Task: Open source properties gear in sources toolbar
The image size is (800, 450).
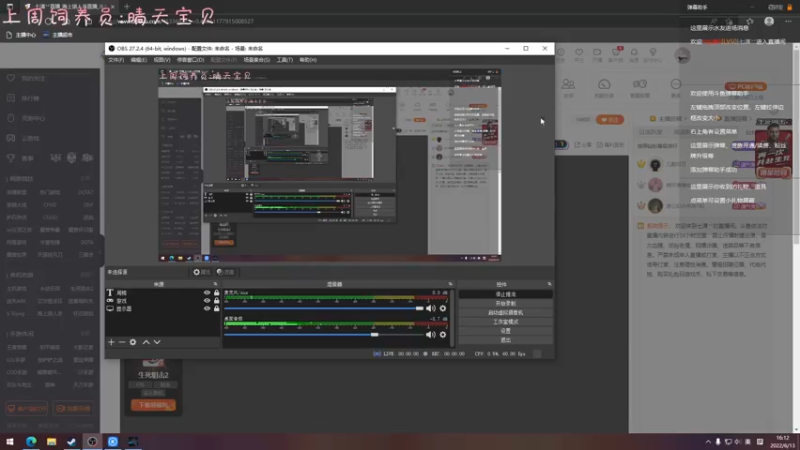Action: point(133,342)
